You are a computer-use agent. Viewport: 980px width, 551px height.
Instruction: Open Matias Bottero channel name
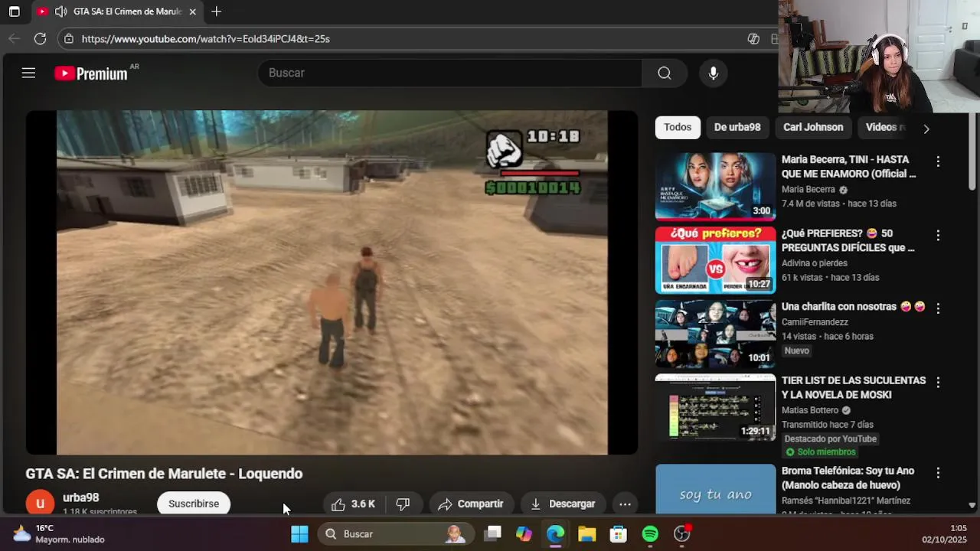(810, 410)
